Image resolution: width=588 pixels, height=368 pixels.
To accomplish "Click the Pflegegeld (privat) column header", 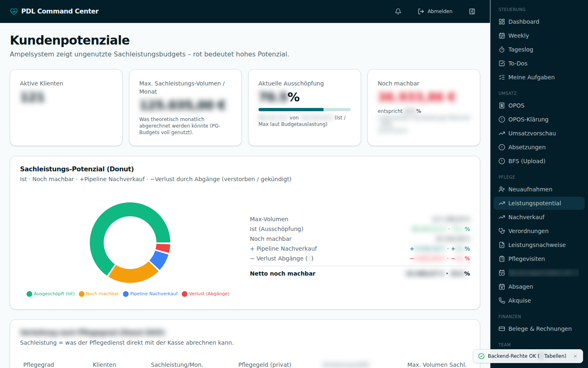I will point(265,365).
